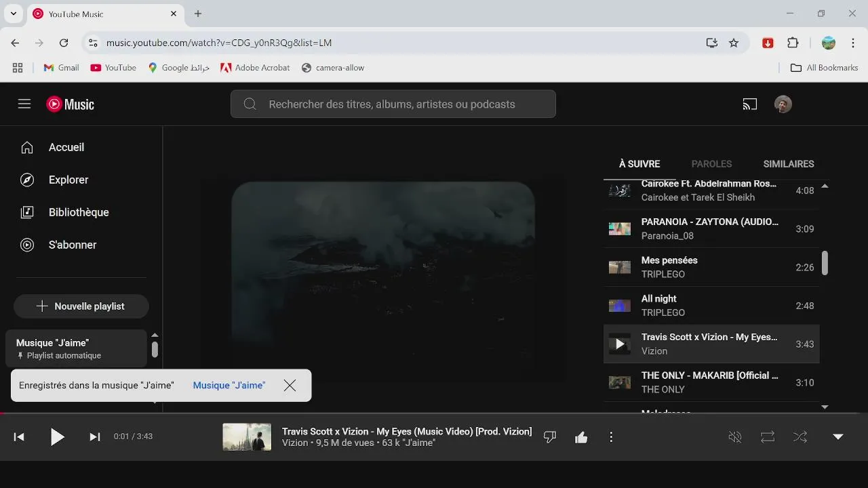Toggle shuffle mode

click(x=800, y=437)
